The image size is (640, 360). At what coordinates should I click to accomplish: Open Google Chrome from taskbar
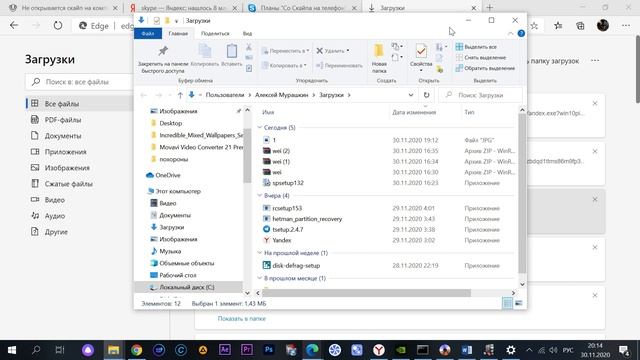coord(136,350)
